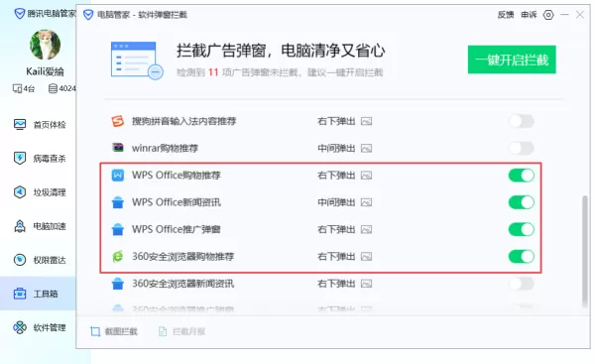Toggle off WPS Office购物推荐 interception
This screenshot has height=364, width=595.
point(522,176)
